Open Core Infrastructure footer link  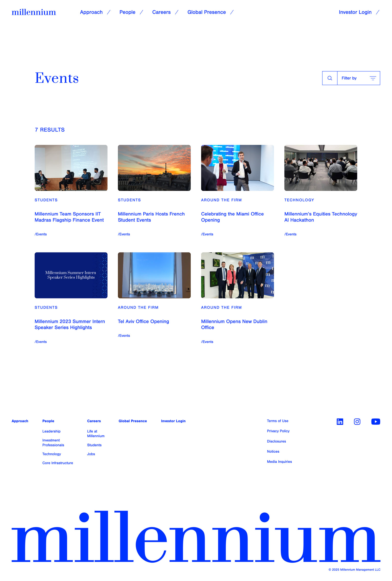tap(58, 463)
